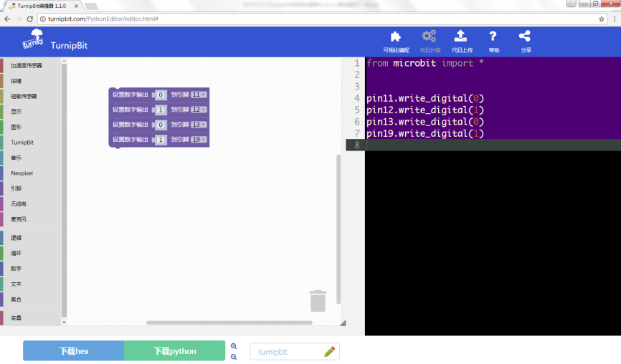Click code line 'pin11.write_digital(0)'

tap(425, 98)
